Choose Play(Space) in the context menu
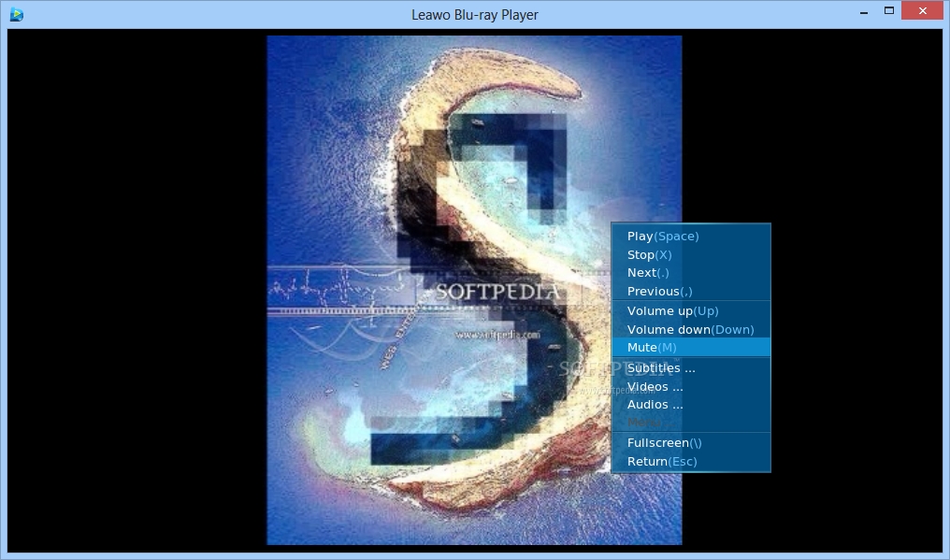This screenshot has width=950, height=560. point(691,237)
